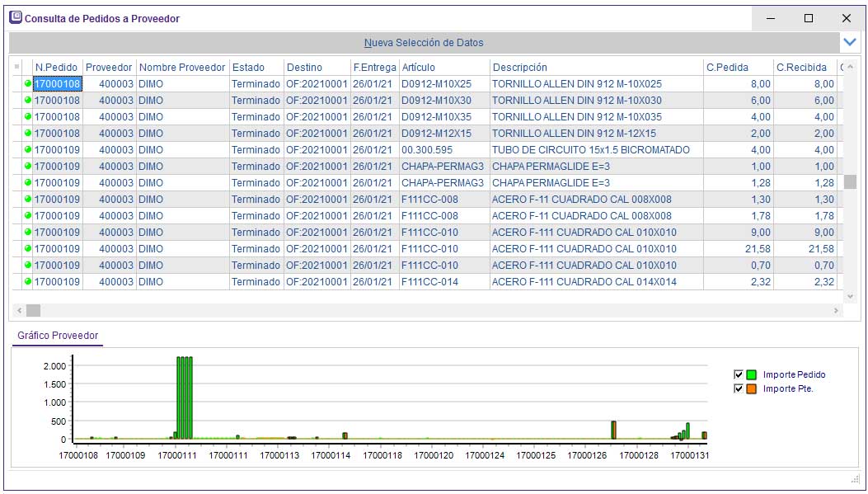The image size is (868, 494).
Task: Click green status dot of the TUBO DE CIRCUITO row
Action: pos(28,150)
